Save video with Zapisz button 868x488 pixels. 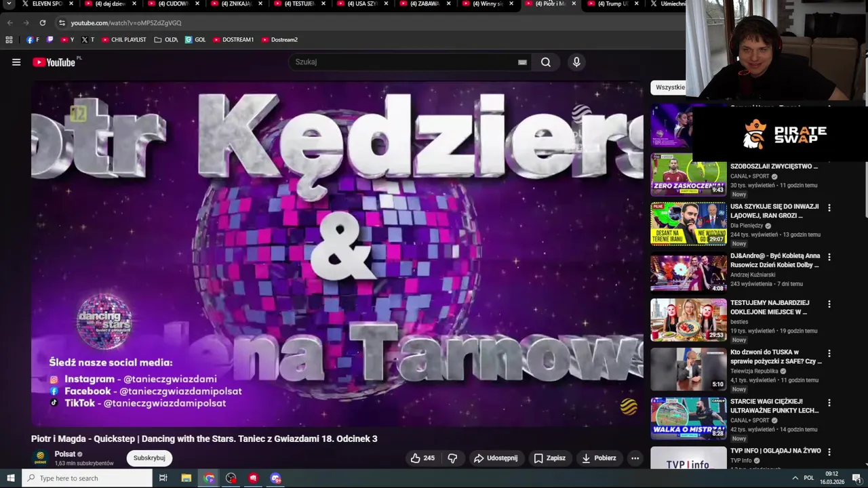pos(550,458)
